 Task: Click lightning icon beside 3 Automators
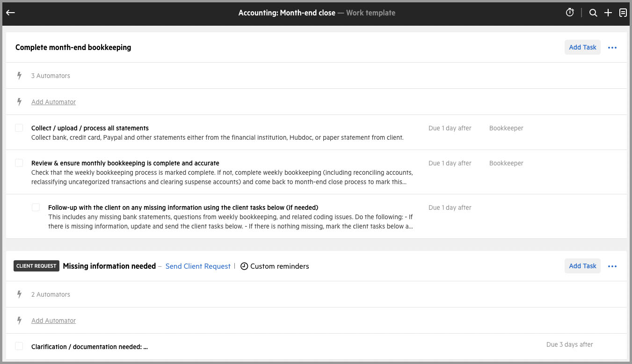(19, 76)
